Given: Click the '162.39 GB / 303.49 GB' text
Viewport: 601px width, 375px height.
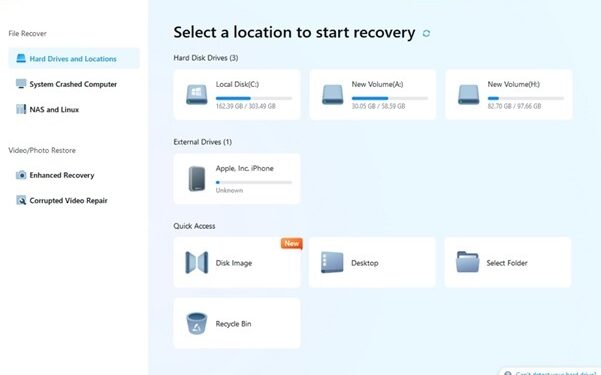Looking at the screenshot, I should click(x=246, y=106).
